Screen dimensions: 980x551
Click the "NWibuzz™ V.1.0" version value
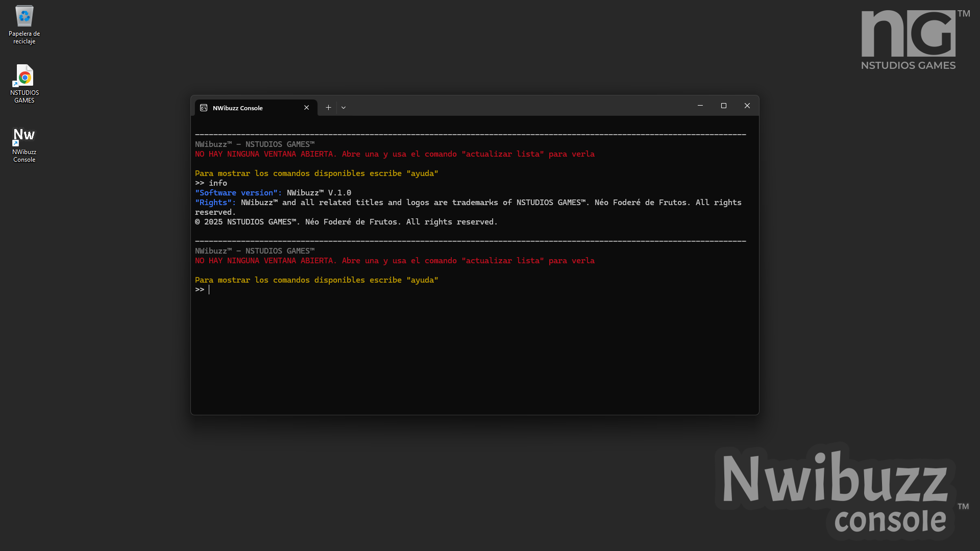(x=319, y=193)
